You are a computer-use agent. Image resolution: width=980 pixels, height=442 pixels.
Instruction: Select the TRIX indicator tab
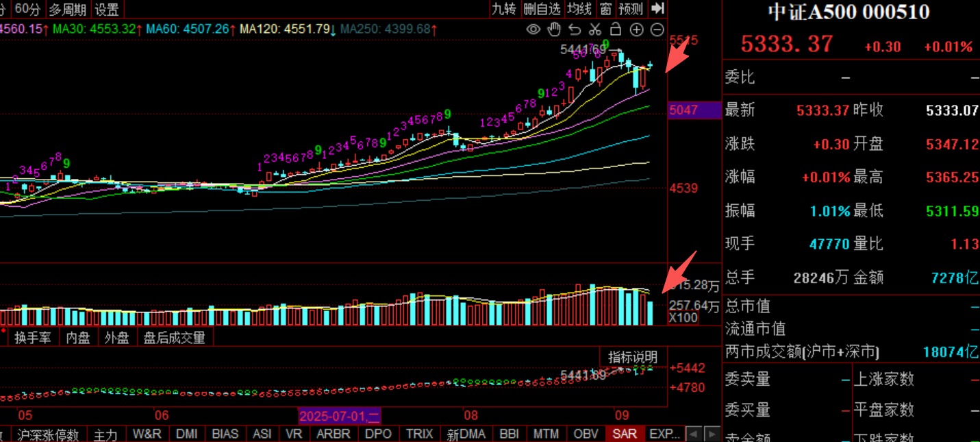[x=419, y=434]
